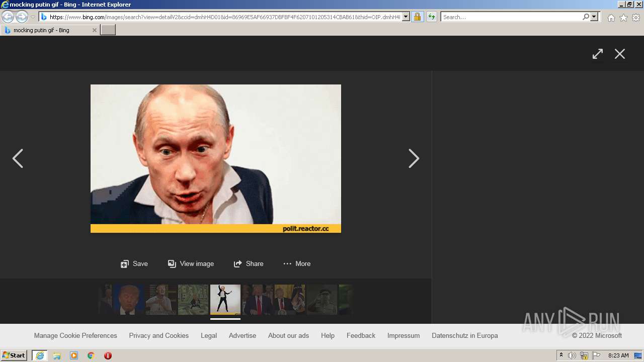Image resolution: width=644 pixels, height=362 pixels.
Task: Close the image detail view
Action: pos(620,54)
